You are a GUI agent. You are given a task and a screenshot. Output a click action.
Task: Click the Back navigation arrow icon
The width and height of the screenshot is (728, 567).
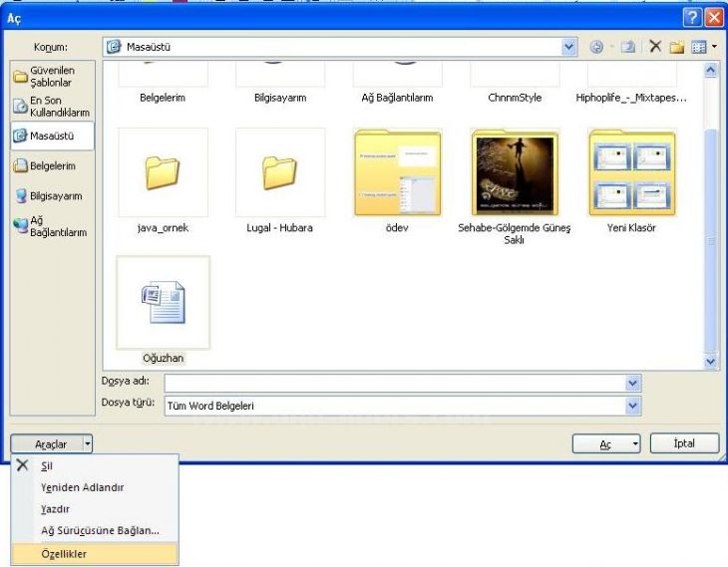click(596, 47)
